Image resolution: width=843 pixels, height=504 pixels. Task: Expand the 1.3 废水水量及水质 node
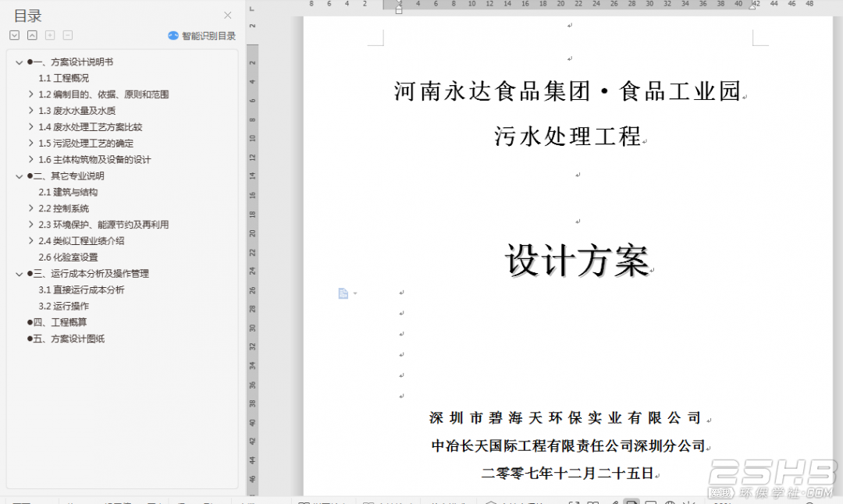(x=31, y=111)
